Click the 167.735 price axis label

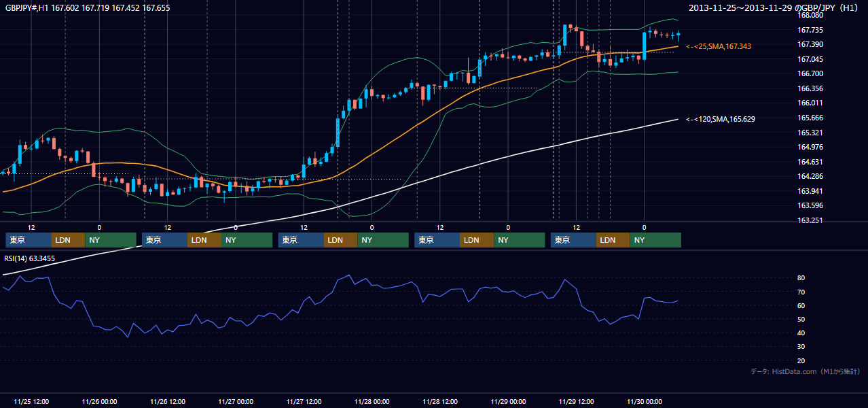(x=810, y=30)
